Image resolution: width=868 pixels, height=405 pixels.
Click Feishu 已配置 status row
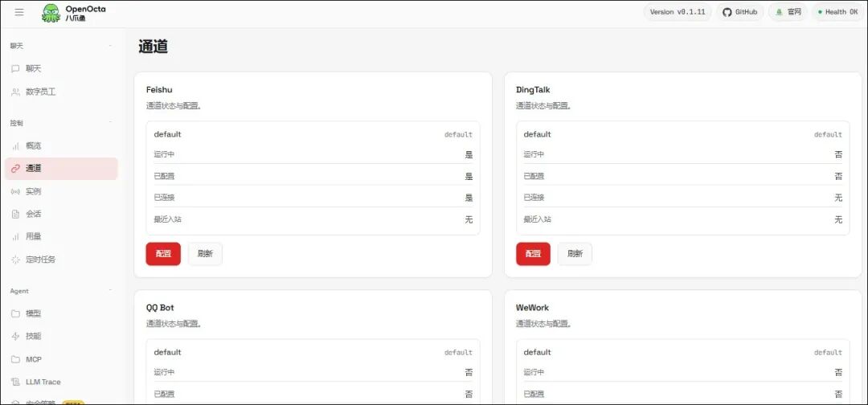[x=313, y=177]
